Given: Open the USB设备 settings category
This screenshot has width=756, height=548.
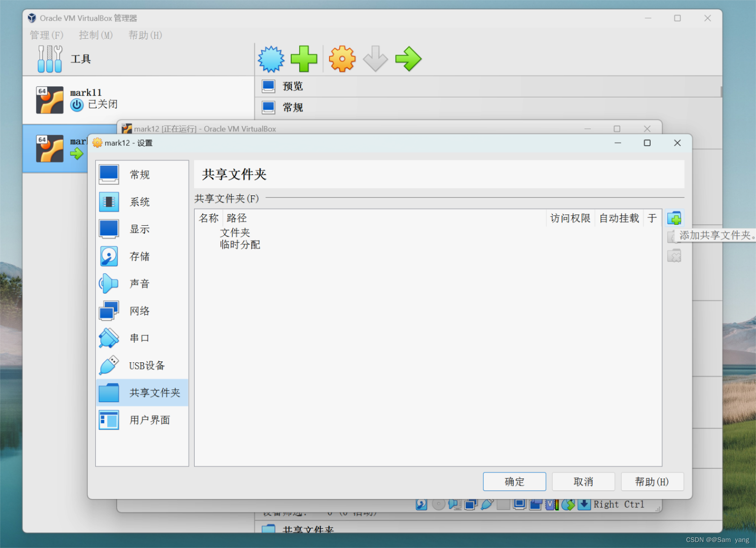Looking at the screenshot, I should tap(142, 365).
